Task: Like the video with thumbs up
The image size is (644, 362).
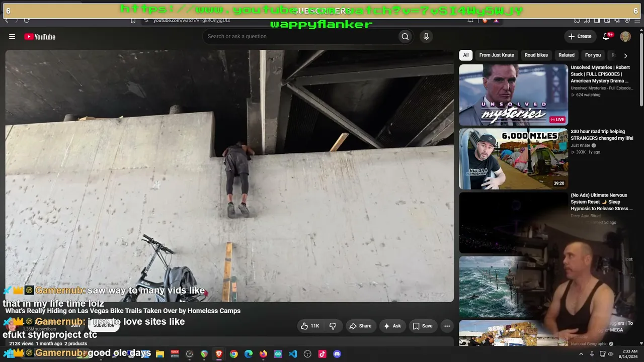Action: [x=310, y=326]
